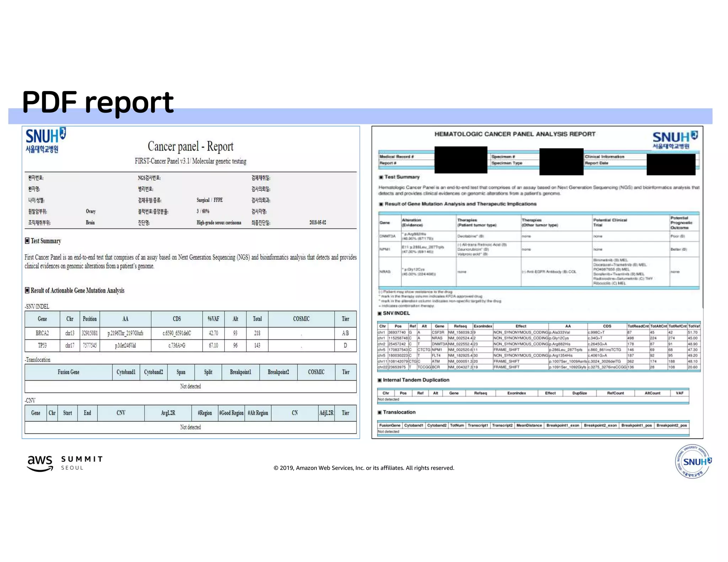Select the 'Brain' value in patient info
The image size is (728, 562).
(x=90, y=222)
